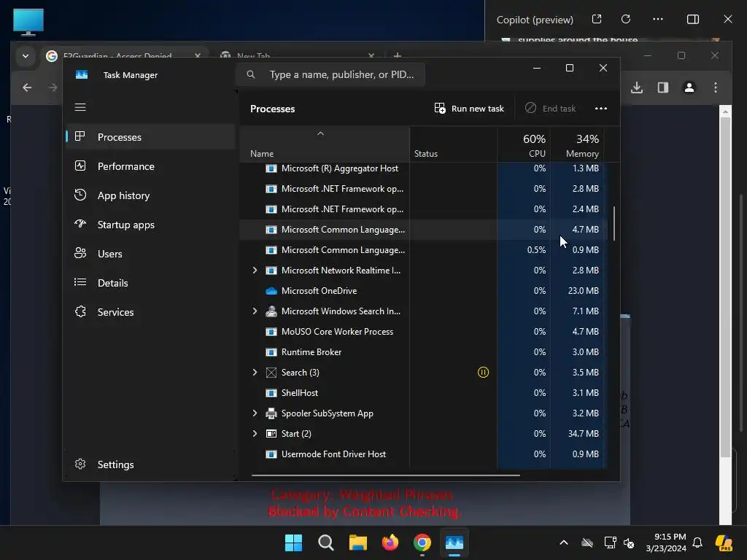Screen dimensions: 747x560
Task: Open the Details page
Action: pyautogui.click(x=150, y=283)
